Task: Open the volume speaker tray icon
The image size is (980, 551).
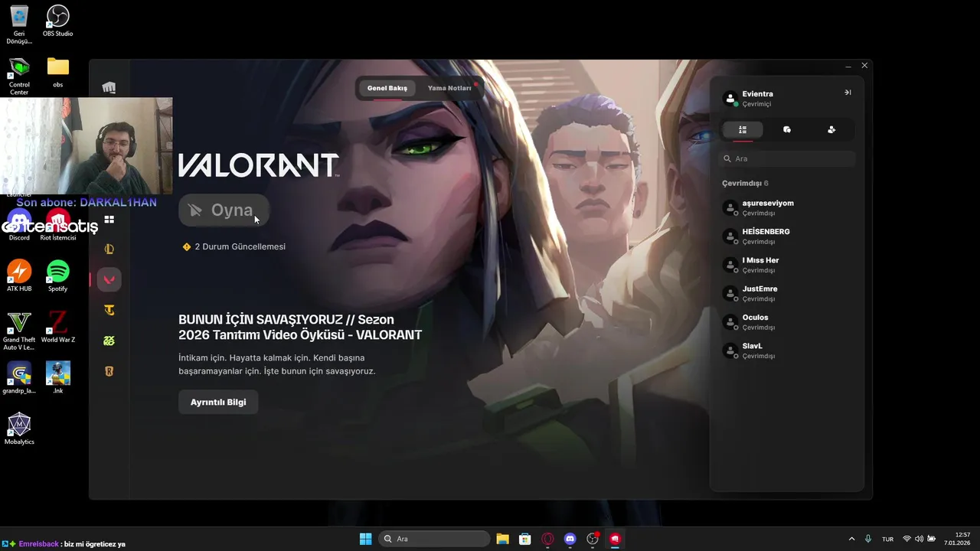Action: click(919, 539)
